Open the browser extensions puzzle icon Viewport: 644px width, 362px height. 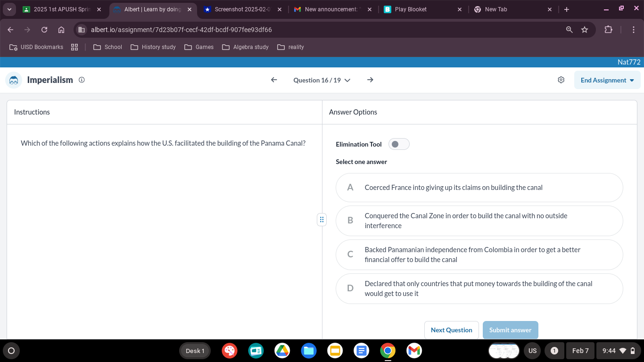609,30
